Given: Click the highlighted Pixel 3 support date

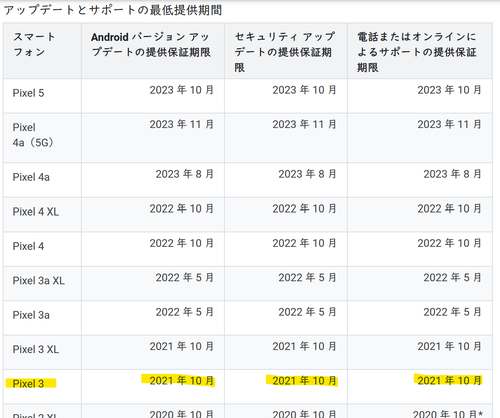Looking at the screenshot, I should coord(449,381).
